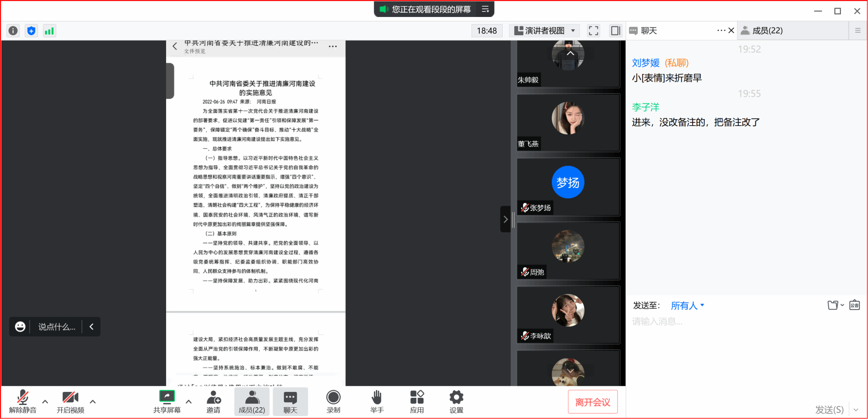Open the 公告 announcement icon

click(854, 305)
